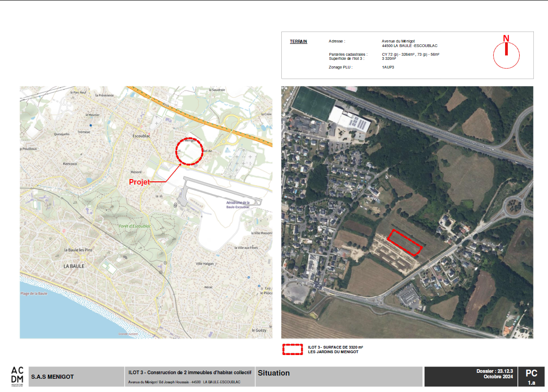
Task: Click the PC 1.a sheet number box
Action: [x=531, y=377]
